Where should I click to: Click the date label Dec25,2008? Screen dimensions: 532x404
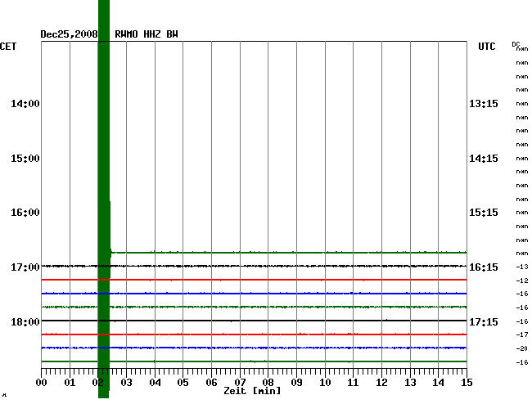[x=69, y=34]
